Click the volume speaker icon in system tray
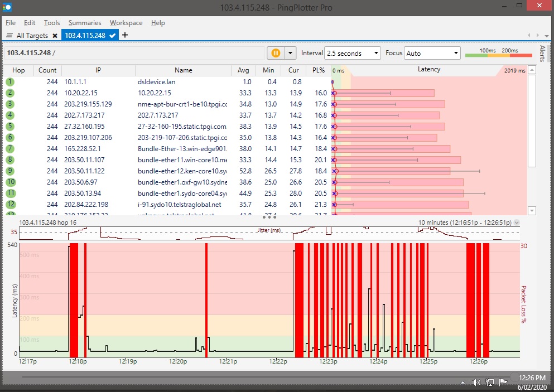Viewport: 554px width, 392px height. (476, 383)
